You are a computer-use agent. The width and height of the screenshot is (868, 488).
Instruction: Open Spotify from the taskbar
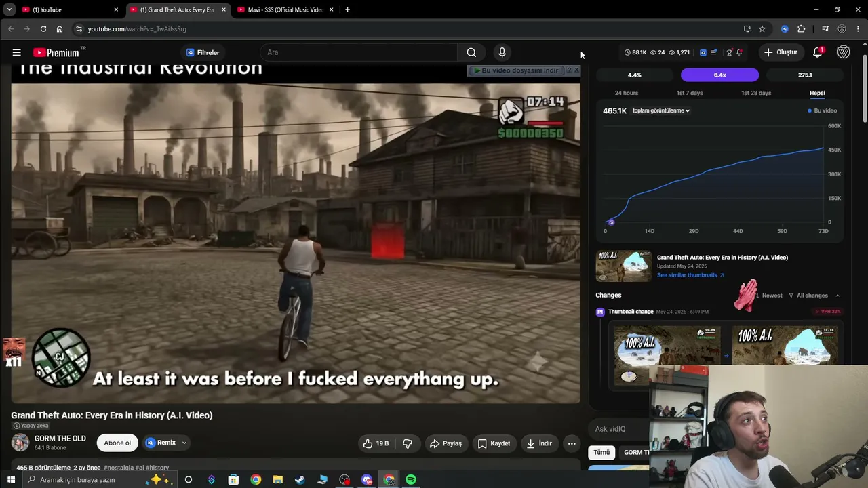(411, 480)
